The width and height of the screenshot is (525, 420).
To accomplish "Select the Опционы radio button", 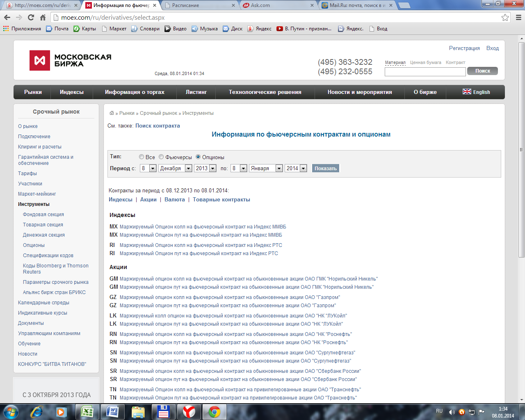I will click(198, 157).
